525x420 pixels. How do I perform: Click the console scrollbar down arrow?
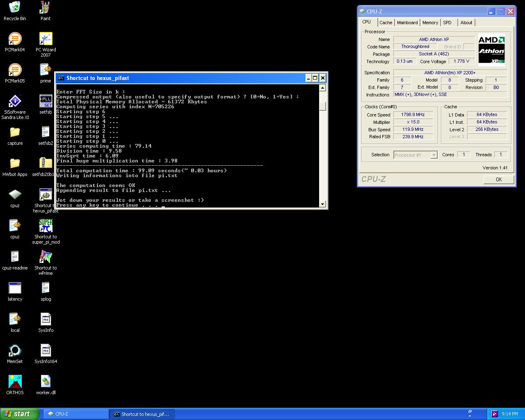(322, 204)
